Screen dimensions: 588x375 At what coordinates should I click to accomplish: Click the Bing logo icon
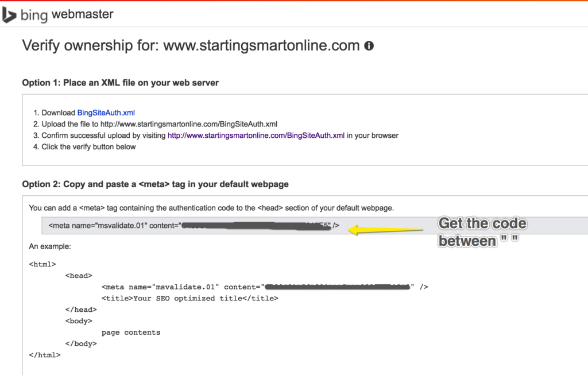9,15
